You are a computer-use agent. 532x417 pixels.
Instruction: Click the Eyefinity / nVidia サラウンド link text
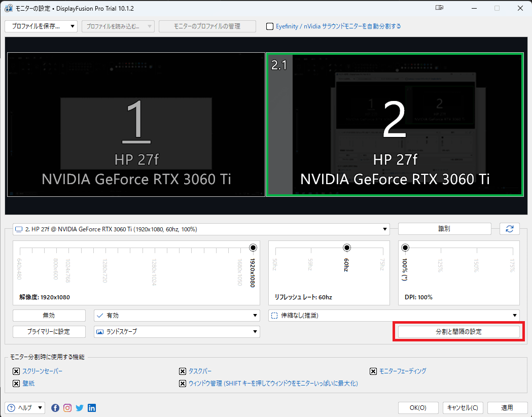point(338,26)
